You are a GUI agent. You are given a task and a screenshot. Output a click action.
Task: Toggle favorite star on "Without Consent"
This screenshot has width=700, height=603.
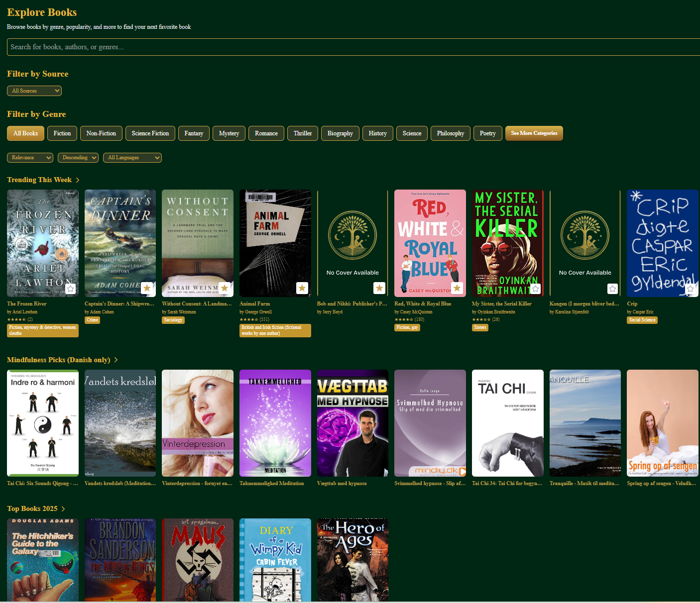coord(224,288)
